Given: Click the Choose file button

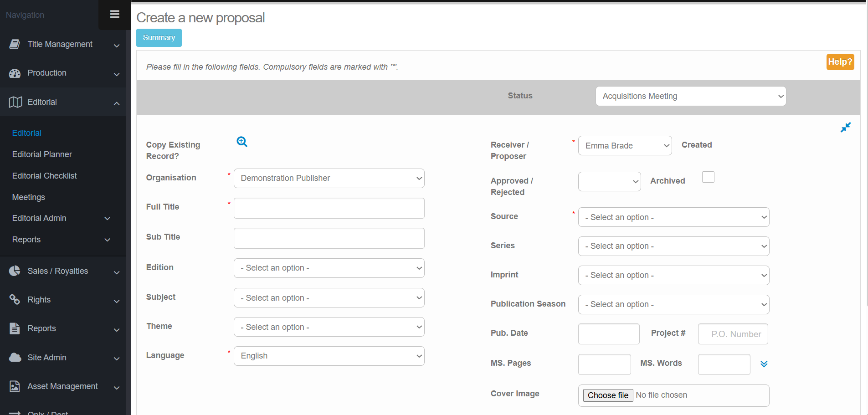Looking at the screenshot, I should 608,395.
